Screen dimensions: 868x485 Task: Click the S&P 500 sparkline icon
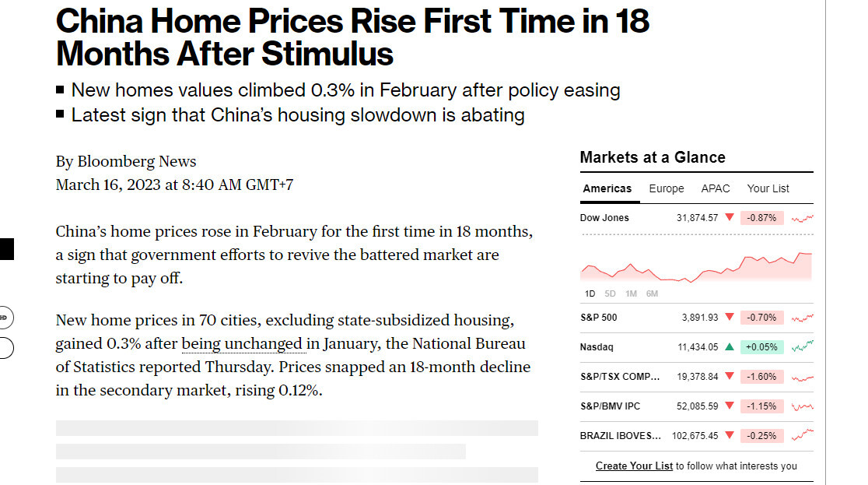[x=802, y=318]
